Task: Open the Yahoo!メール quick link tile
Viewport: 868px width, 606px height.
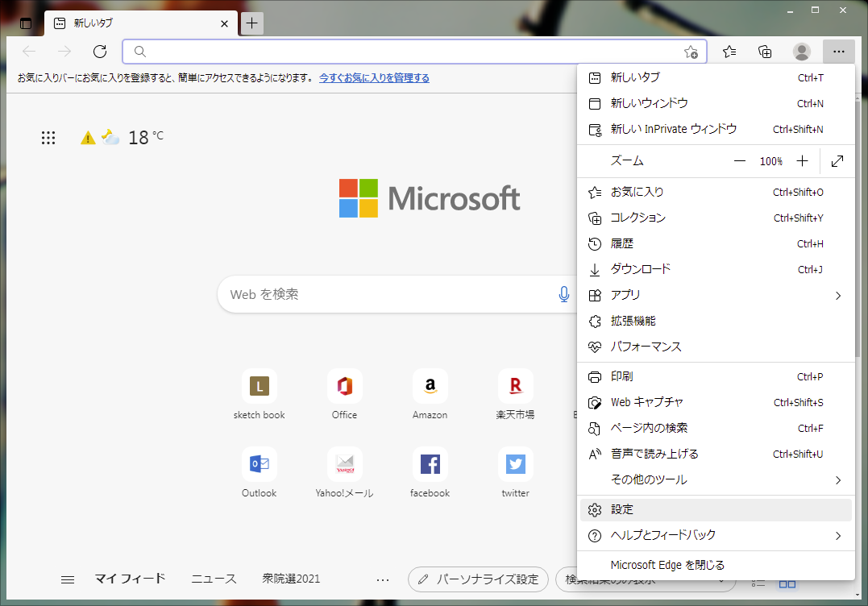Action: tap(344, 472)
